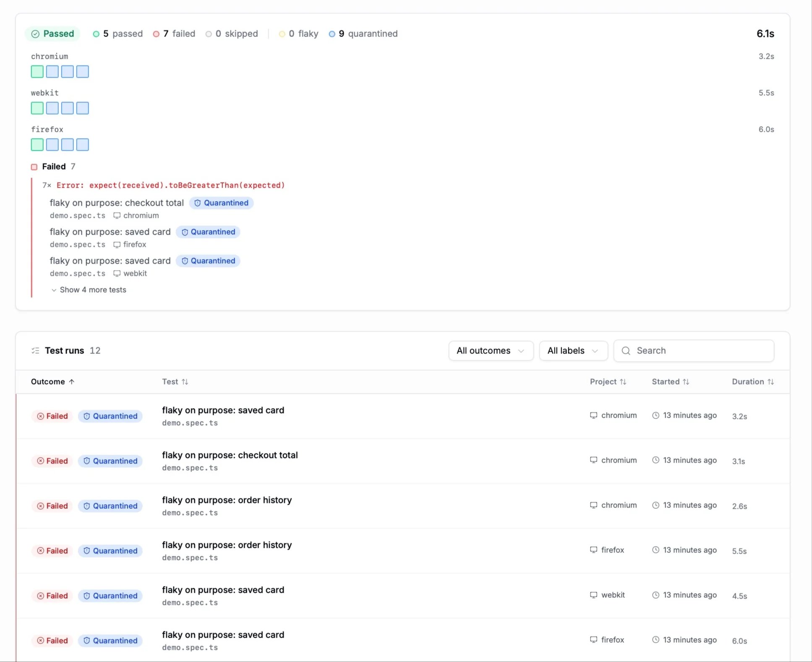Viewport: 812px width, 662px height.
Task: Sort by Project column
Action: coord(608,382)
